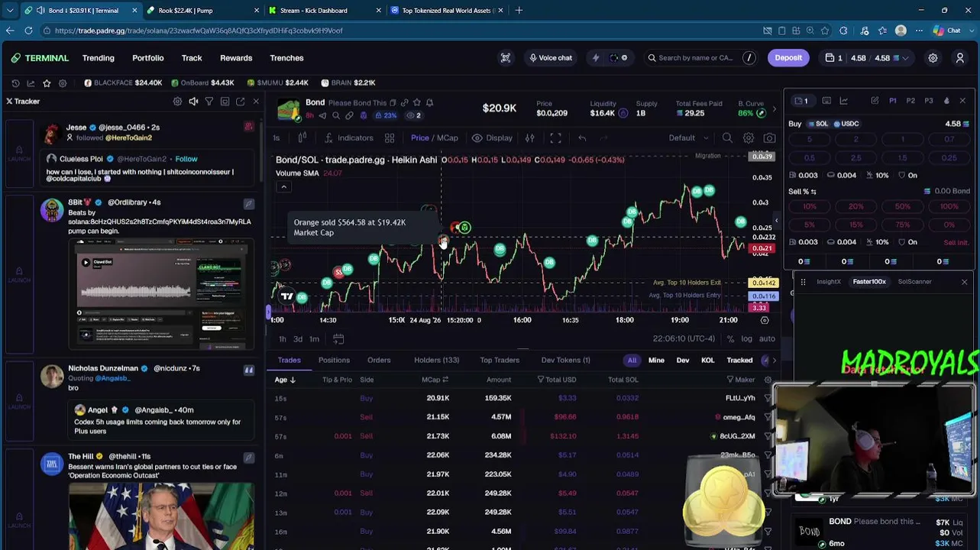The image size is (980, 550).
Task: Show All trades filter
Action: click(632, 361)
